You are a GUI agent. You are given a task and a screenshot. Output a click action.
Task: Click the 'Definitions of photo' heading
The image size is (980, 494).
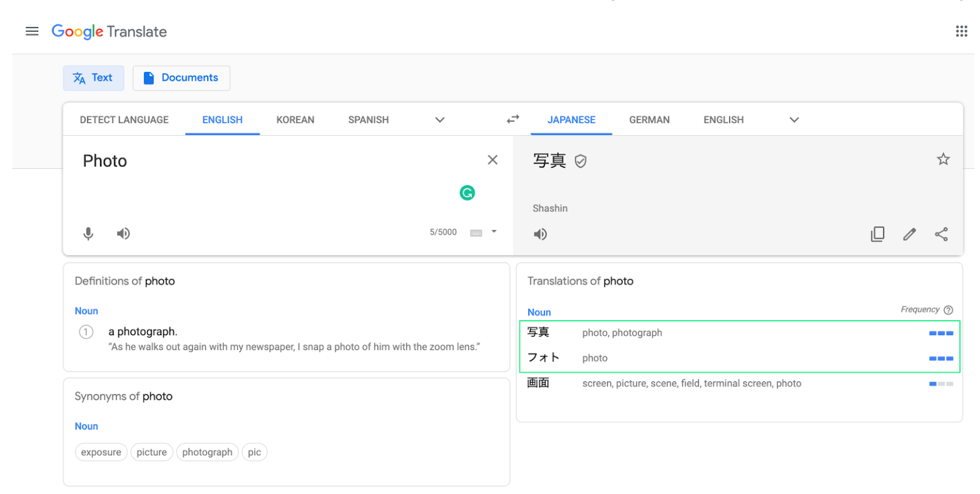(125, 281)
